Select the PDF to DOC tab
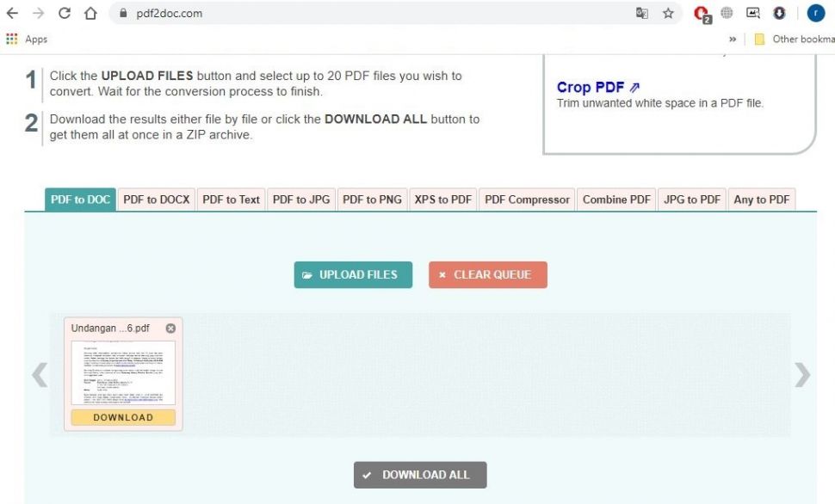Image resolution: width=835 pixels, height=504 pixels. [80, 200]
